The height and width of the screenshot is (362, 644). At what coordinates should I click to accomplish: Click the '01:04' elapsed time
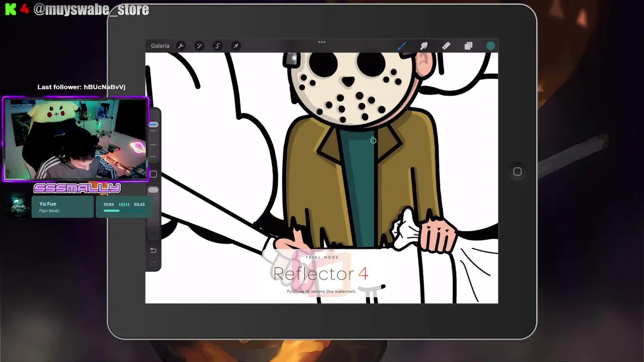(x=109, y=204)
